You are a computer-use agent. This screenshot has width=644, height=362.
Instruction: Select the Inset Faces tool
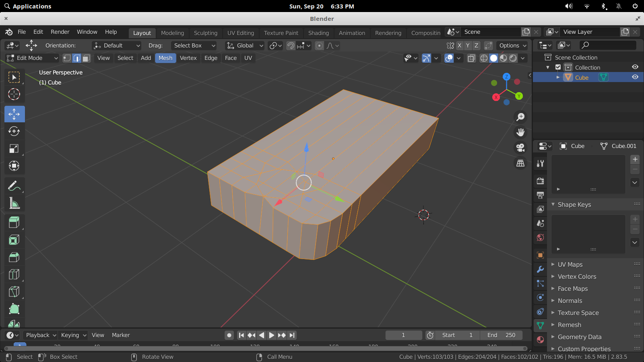pyautogui.click(x=14, y=240)
